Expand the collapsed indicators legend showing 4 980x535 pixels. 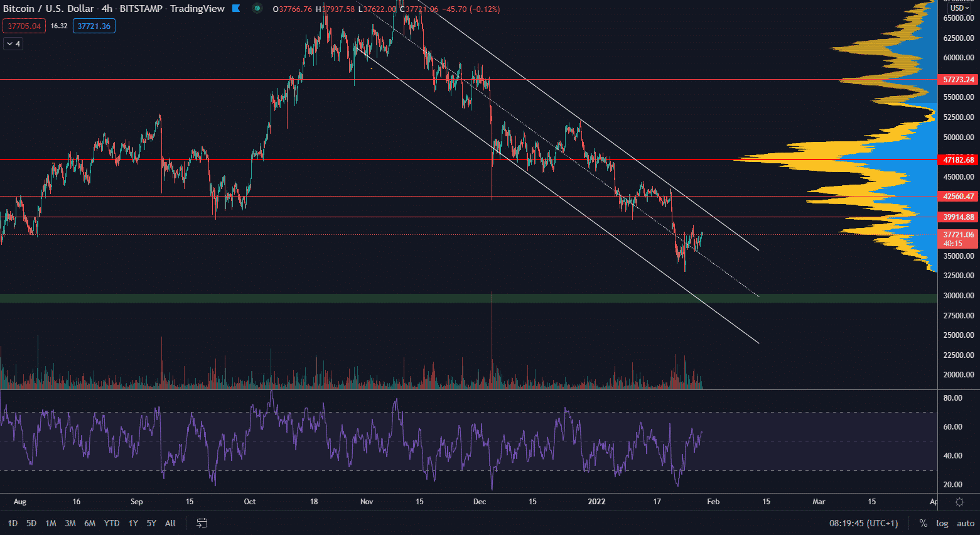13,44
